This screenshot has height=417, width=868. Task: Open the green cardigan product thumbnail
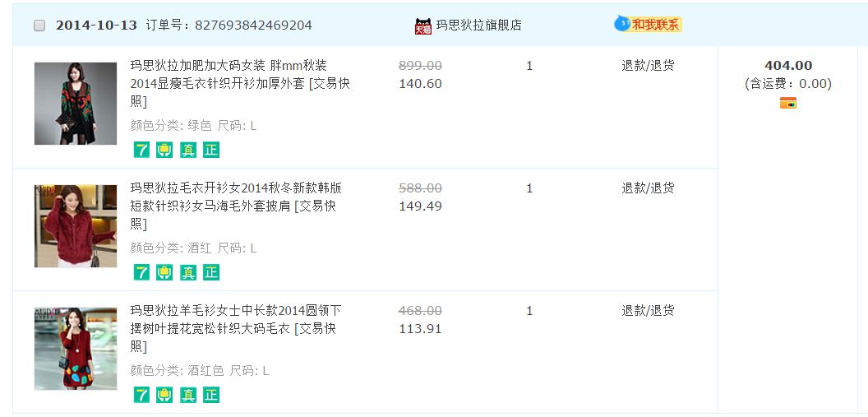tap(76, 104)
